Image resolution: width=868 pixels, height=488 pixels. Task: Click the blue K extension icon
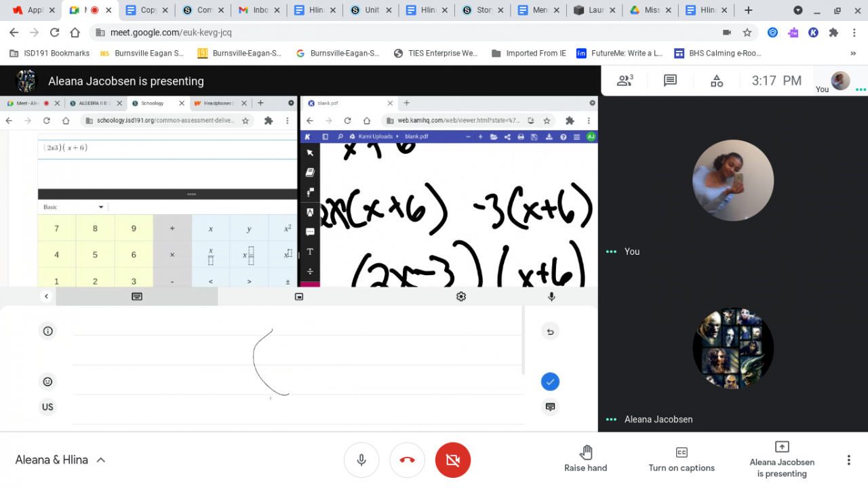[x=813, y=33]
